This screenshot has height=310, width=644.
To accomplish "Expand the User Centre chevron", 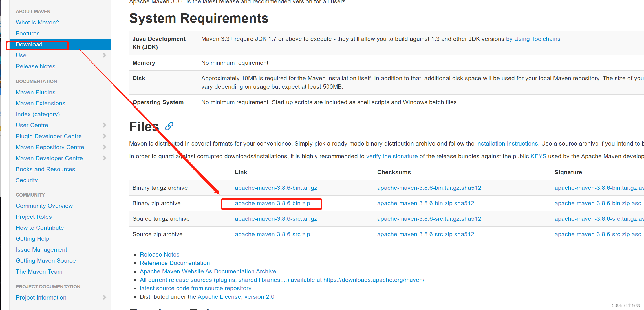I will 104,125.
